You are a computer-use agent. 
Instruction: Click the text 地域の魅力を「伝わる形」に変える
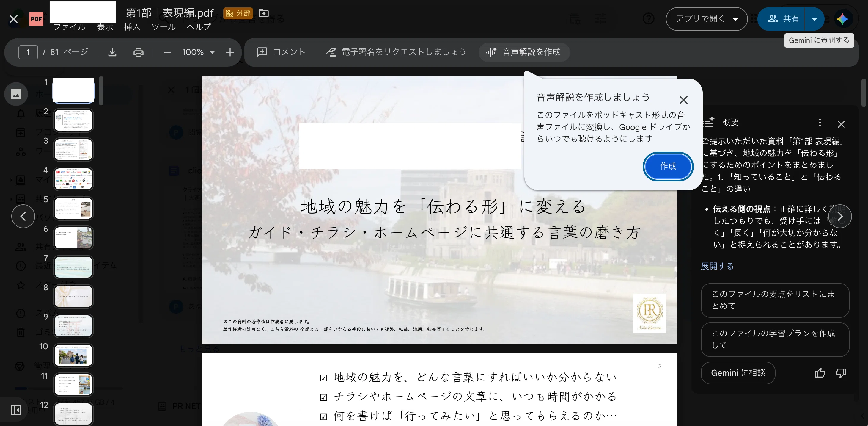pos(444,206)
